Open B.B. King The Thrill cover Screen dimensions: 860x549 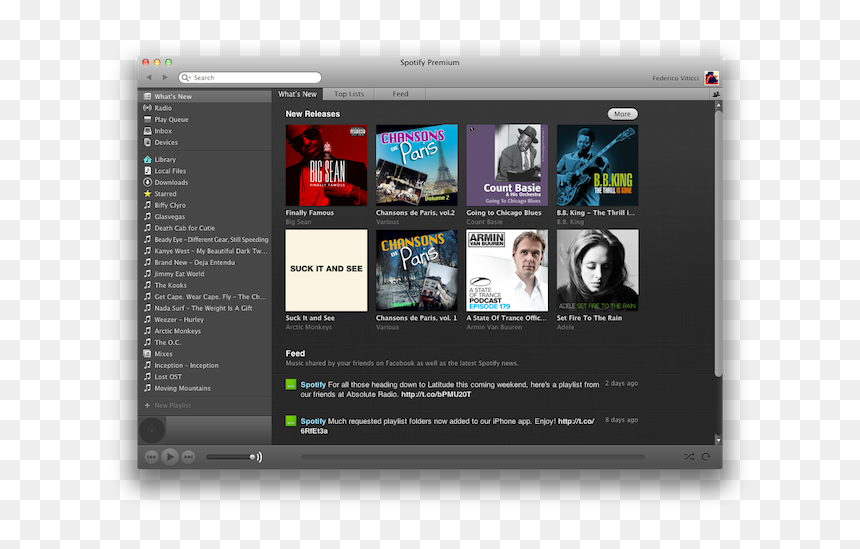[598, 165]
